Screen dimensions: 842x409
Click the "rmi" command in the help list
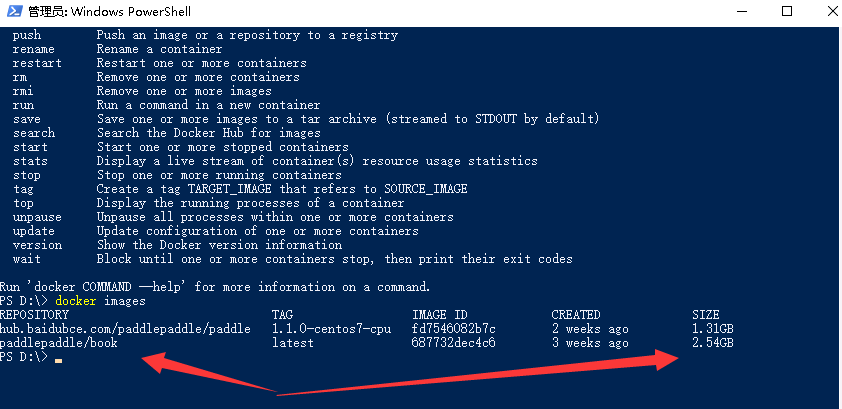20,91
